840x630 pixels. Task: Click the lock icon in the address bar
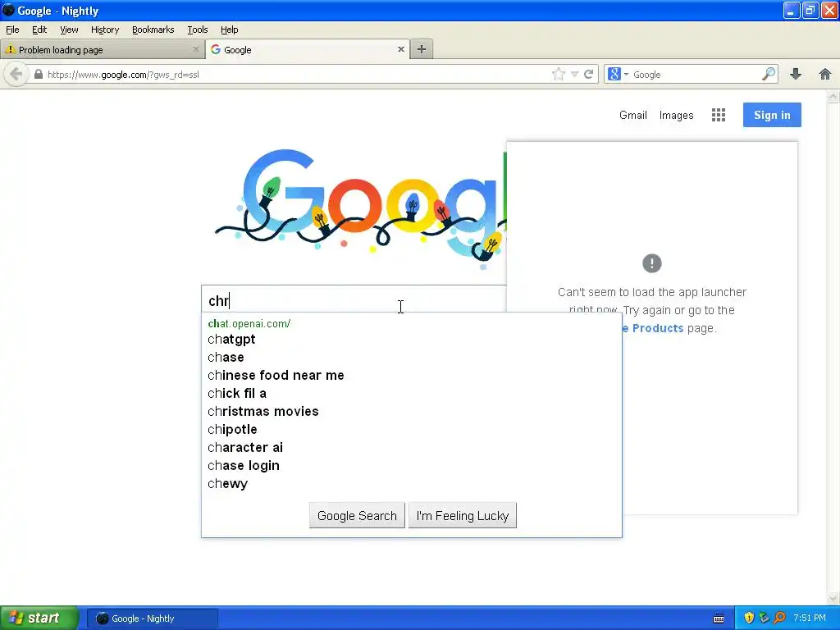38,74
